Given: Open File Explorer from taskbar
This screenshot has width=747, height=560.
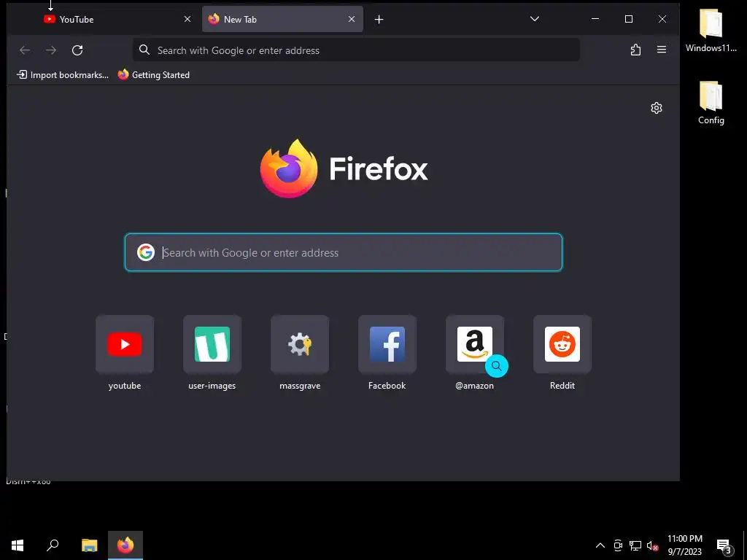Looking at the screenshot, I should [89, 545].
